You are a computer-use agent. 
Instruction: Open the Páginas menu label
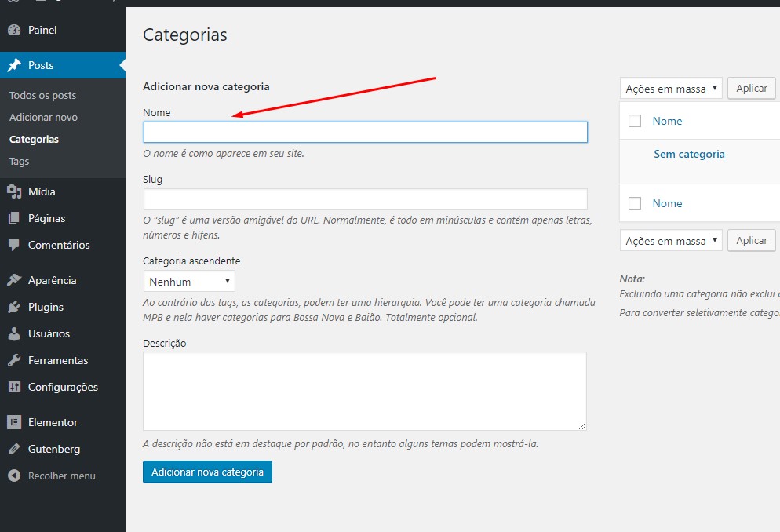47,218
